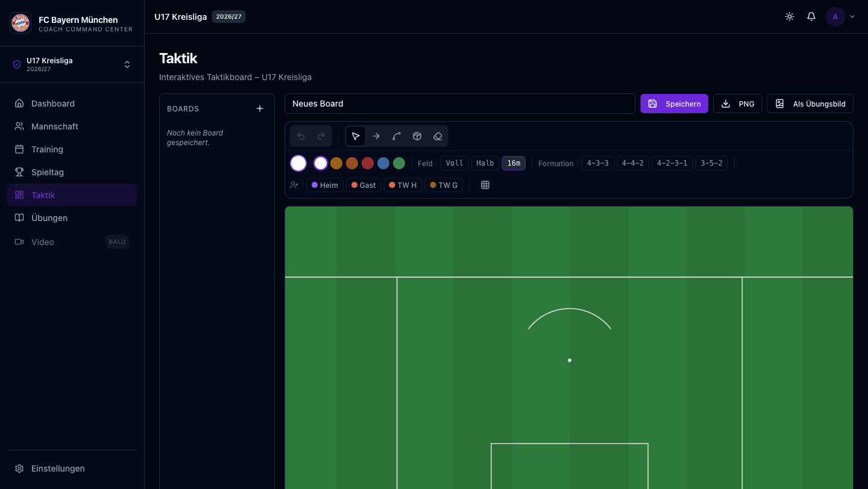Click the Video sidebar item
This screenshot has width=868, height=489.
[72, 242]
